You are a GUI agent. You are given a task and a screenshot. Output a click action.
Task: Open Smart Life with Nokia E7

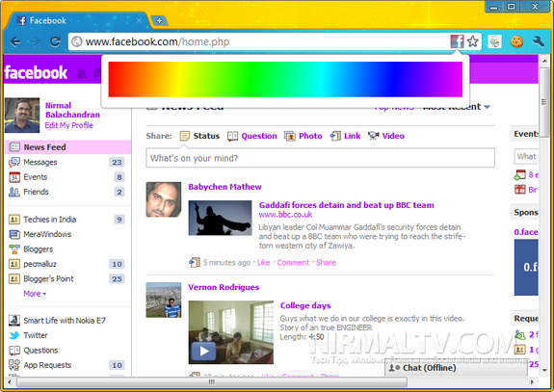click(x=65, y=321)
